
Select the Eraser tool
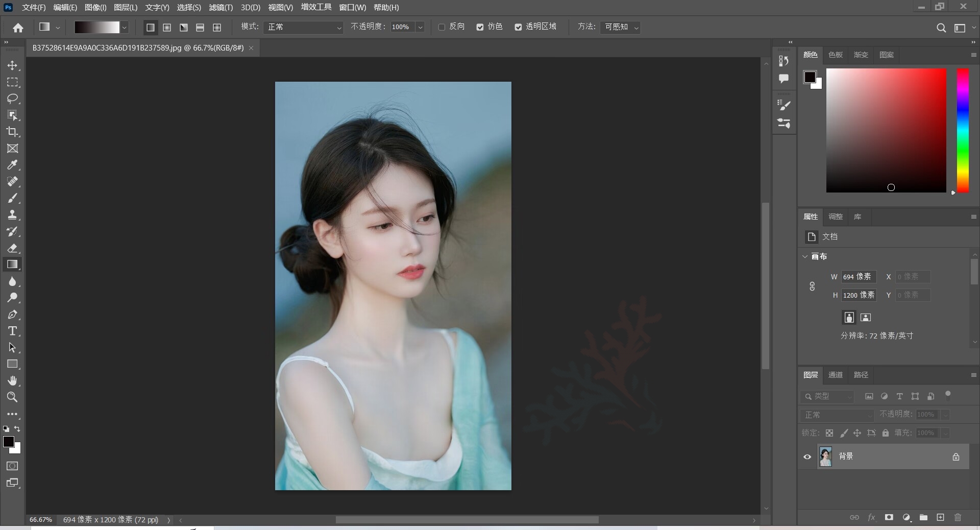point(12,248)
